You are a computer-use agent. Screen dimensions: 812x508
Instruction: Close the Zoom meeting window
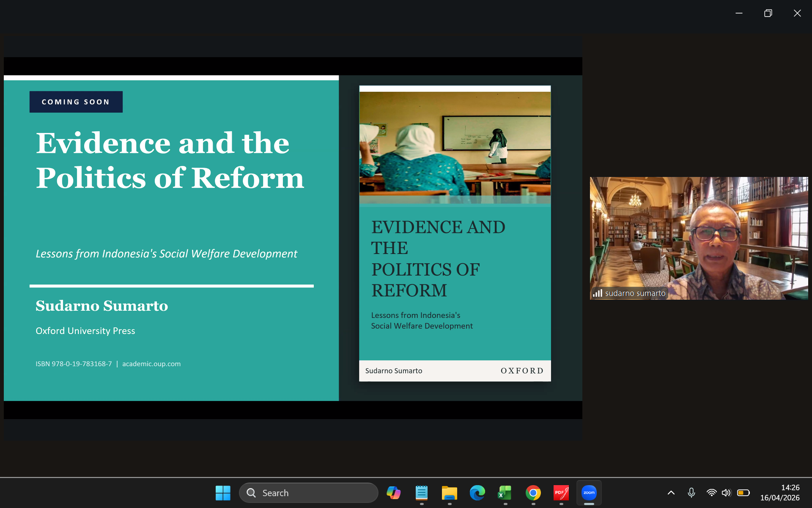click(797, 13)
